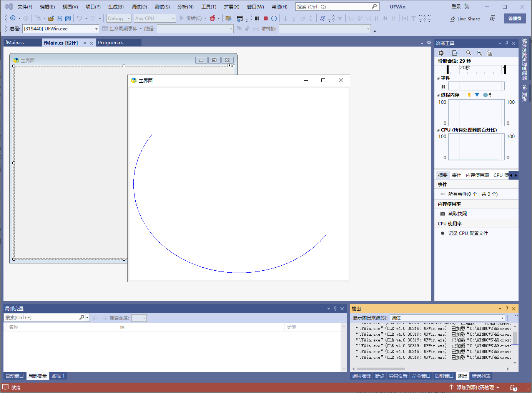Open the 进程 UFWin.exe process dropdown

click(61, 29)
